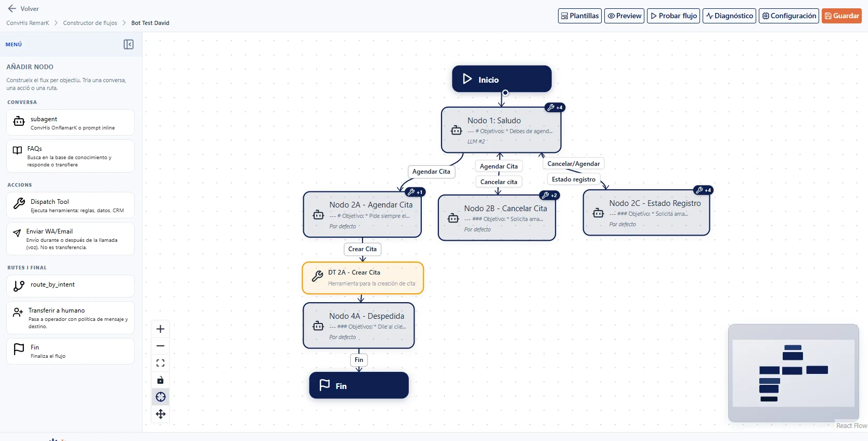Click the +4 tool badge on Nodo 1

click(x=555, y=108)
